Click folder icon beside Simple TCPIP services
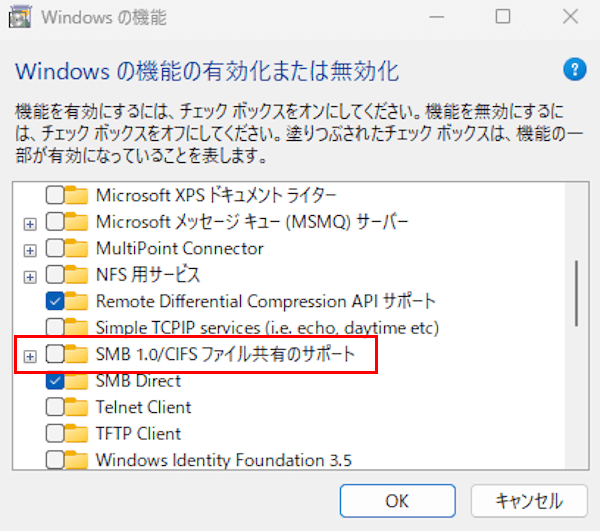This screenshot has height=531, width=600. (x=77, y=327)
